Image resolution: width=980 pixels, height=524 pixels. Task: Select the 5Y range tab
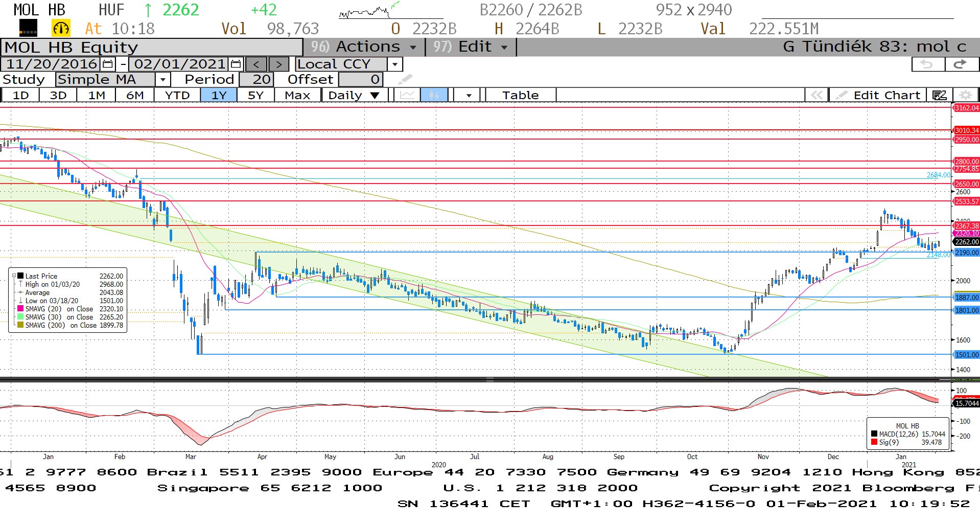(255, 95)
